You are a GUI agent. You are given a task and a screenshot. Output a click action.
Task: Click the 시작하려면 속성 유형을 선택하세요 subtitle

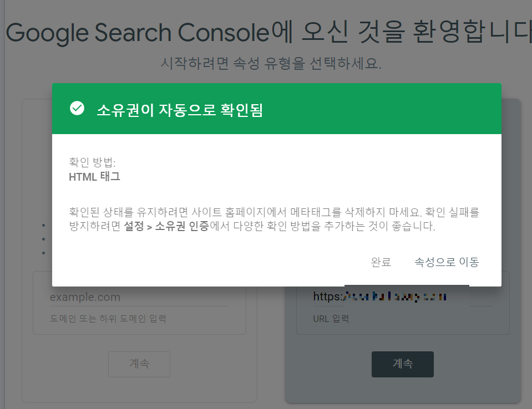click(x=271, y=63)
